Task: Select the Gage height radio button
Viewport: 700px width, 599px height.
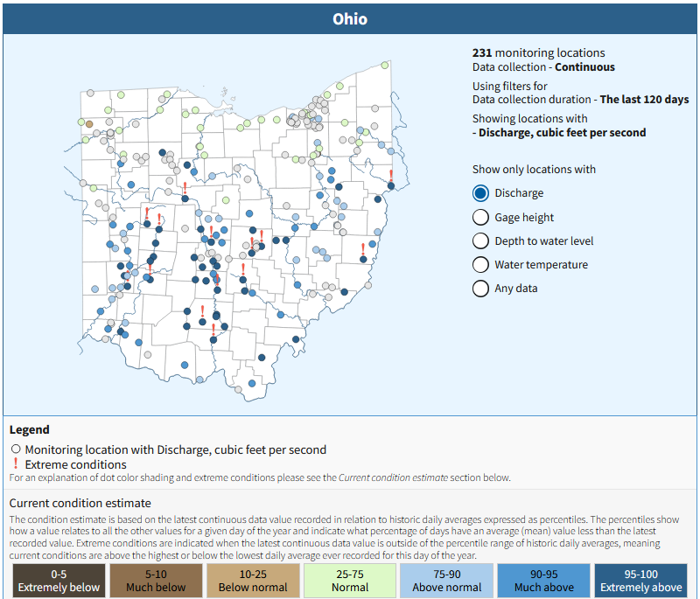Action: (480, 217)
